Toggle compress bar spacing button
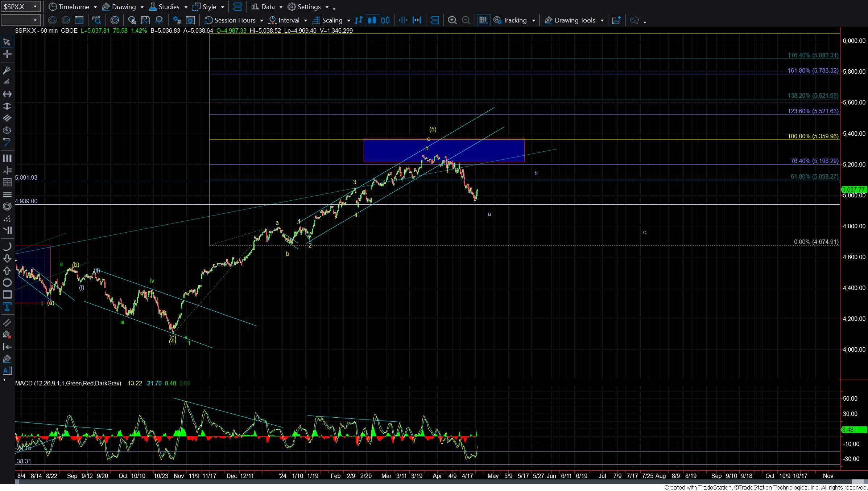 coord(403,20)
